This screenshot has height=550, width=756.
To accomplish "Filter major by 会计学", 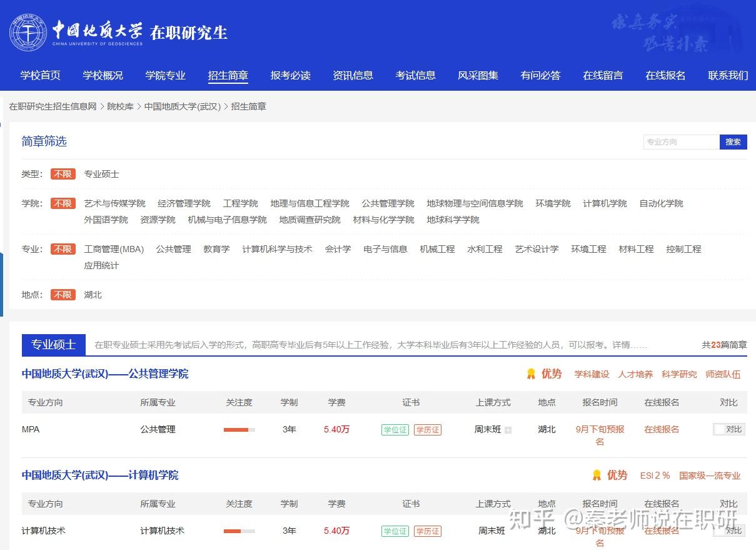I will (x=338, y=249).
